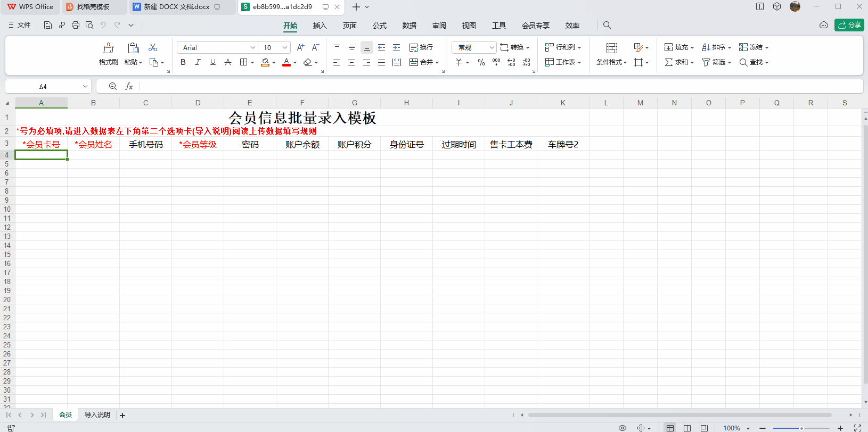Screen dimensions: 868x432
Task: Click the add new sheet plus button
Action: (x=122, y=416)
